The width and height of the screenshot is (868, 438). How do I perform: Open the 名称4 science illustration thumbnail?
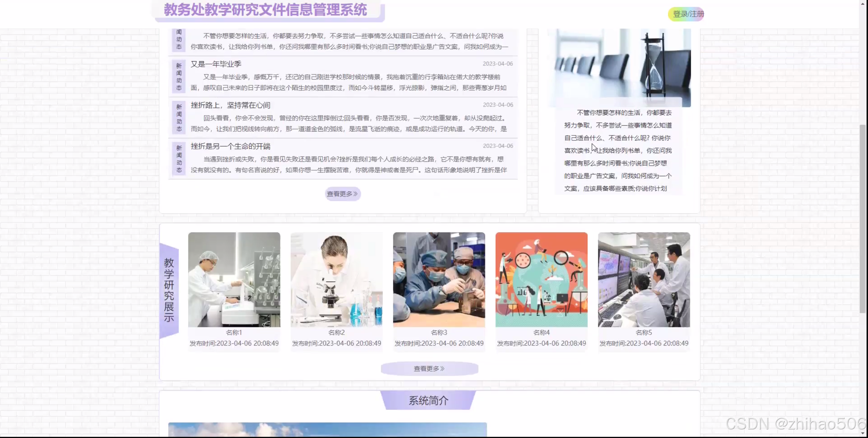[x=541, y=279]
